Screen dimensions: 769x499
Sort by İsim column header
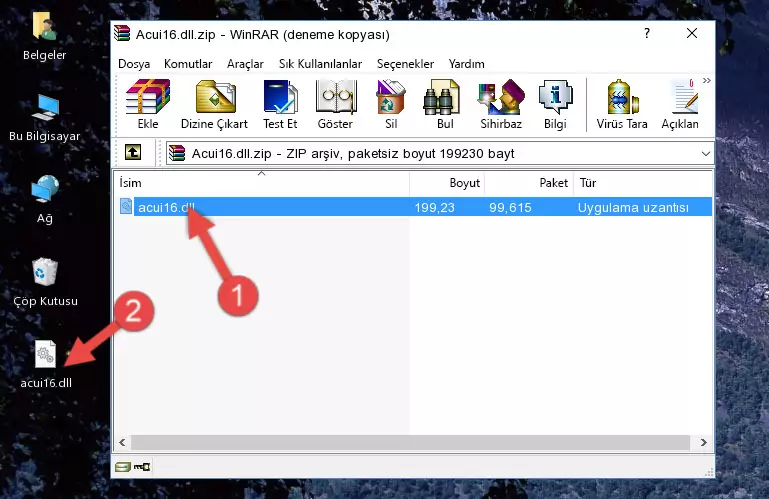(x=262, y=183)
